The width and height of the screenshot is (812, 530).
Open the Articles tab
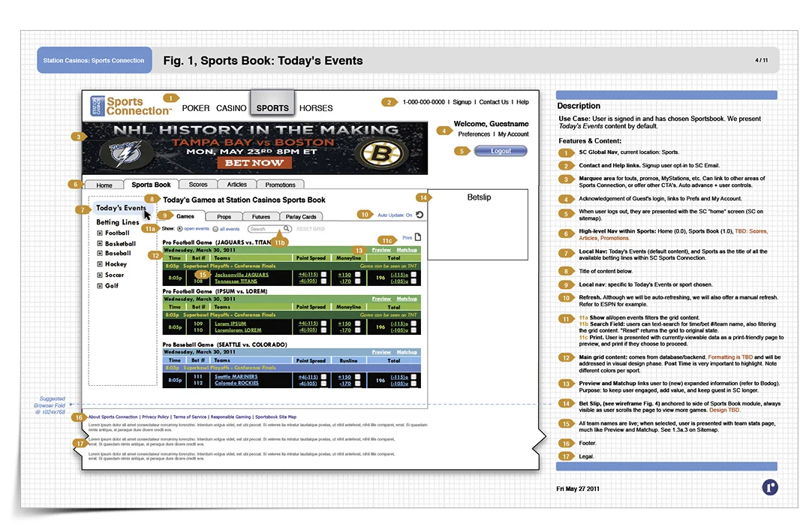point(236,185)
